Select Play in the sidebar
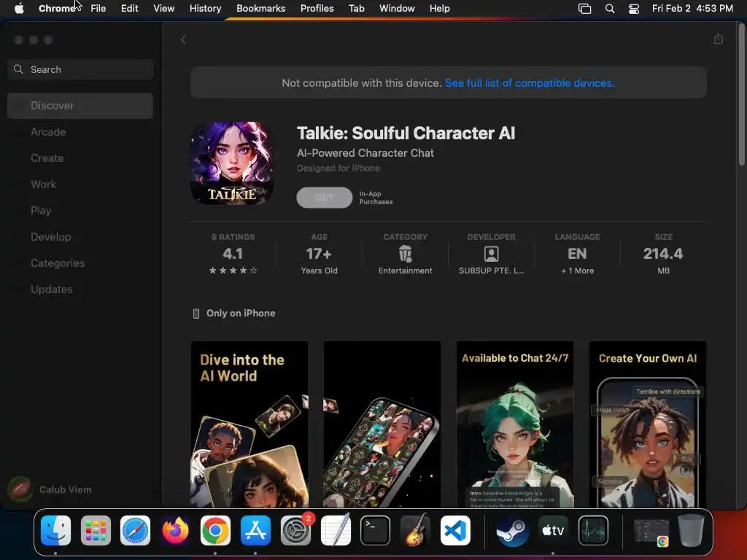 coord(80,211)
